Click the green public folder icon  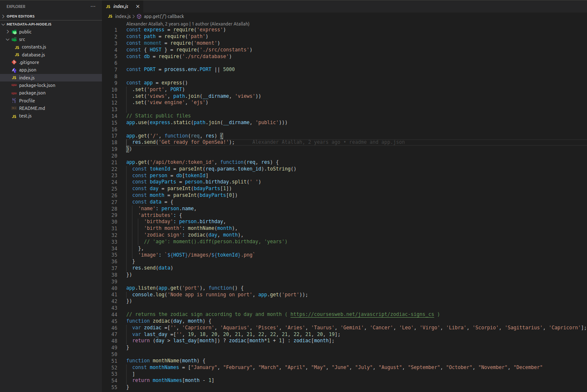[15, 32]
